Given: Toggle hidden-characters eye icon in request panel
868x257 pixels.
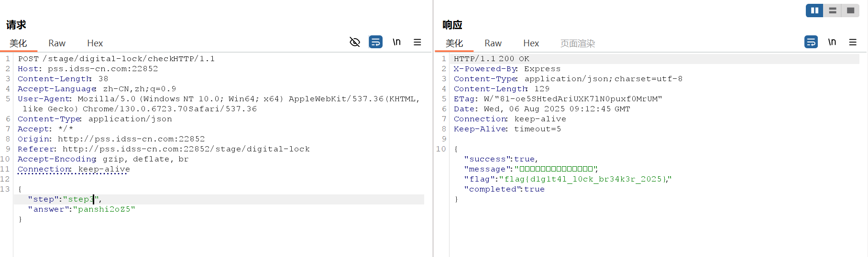Looking at the screenshot, I should coord(354,42).
